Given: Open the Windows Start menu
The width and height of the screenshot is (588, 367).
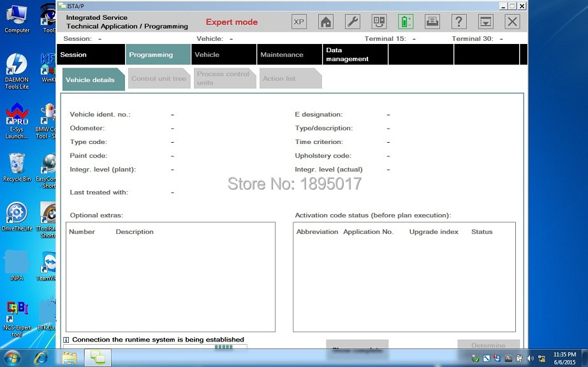Looking at the screenshot, I should point(12,357).
